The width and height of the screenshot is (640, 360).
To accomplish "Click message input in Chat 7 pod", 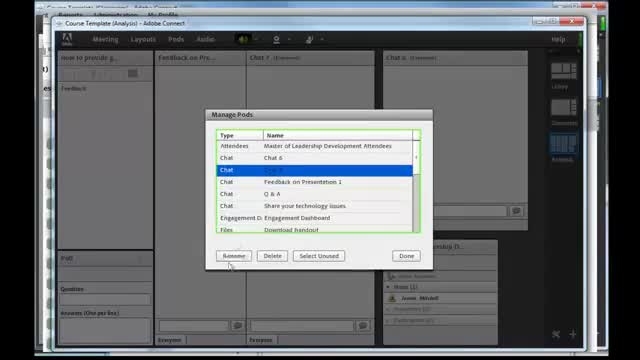I will 302,325.
